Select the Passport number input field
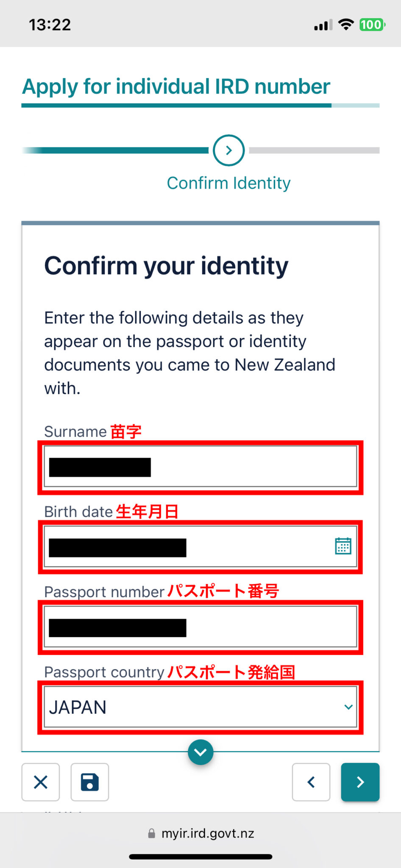 pos(200,626)
